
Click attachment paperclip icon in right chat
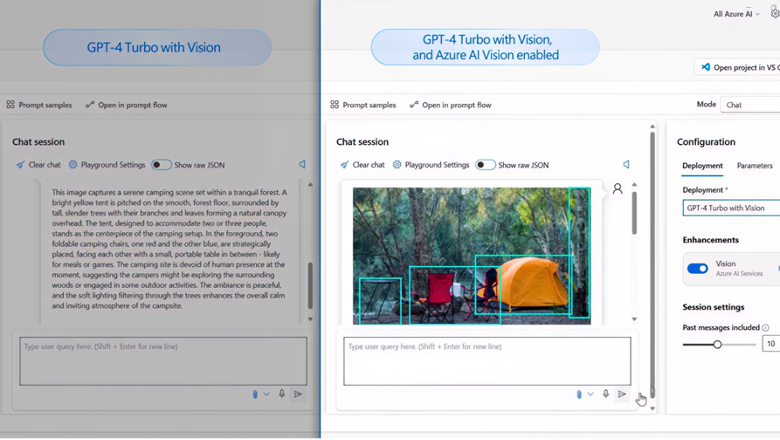579,394
